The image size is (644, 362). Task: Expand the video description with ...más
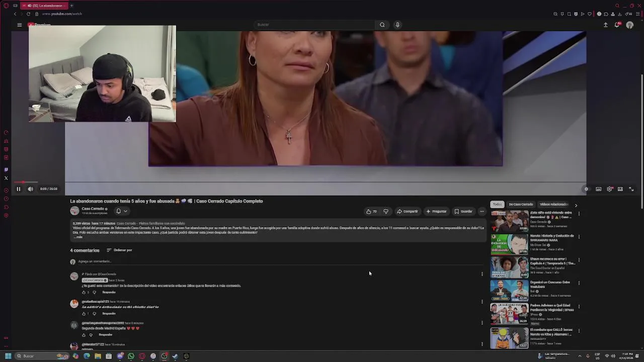[x=78, y=237]
